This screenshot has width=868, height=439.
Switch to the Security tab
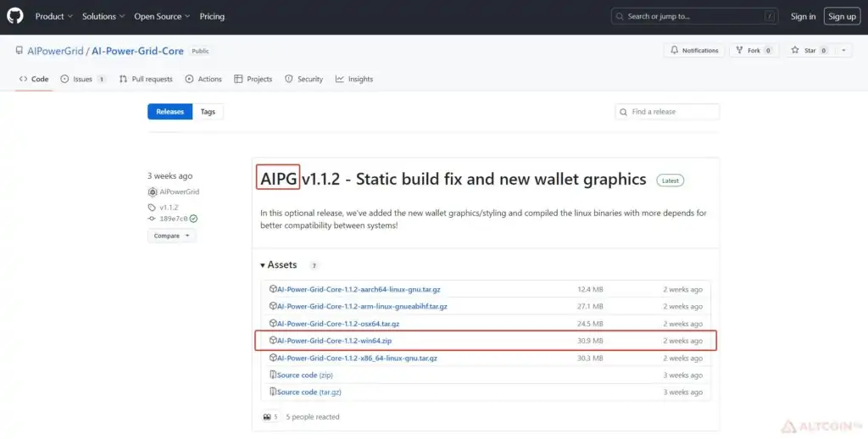click(304, 79)
